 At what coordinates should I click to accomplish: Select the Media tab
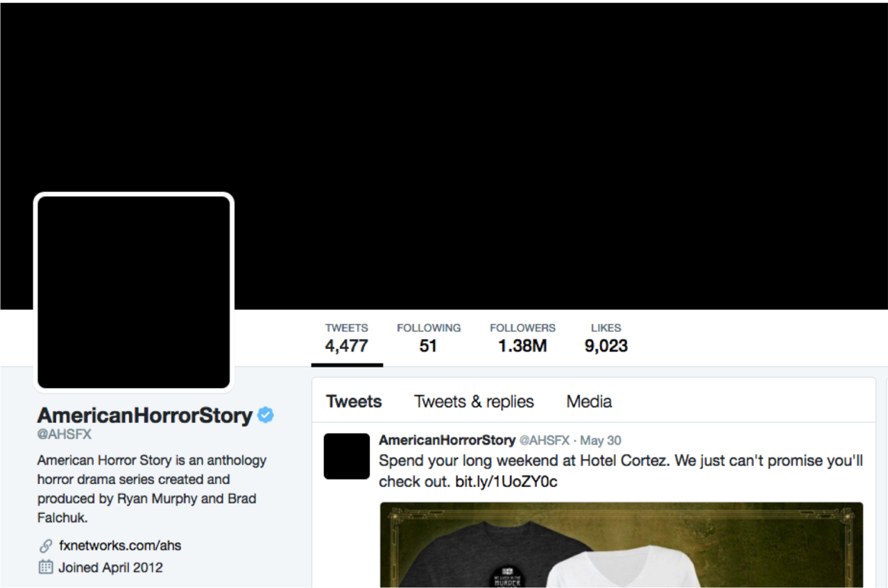tap(589, 401)
